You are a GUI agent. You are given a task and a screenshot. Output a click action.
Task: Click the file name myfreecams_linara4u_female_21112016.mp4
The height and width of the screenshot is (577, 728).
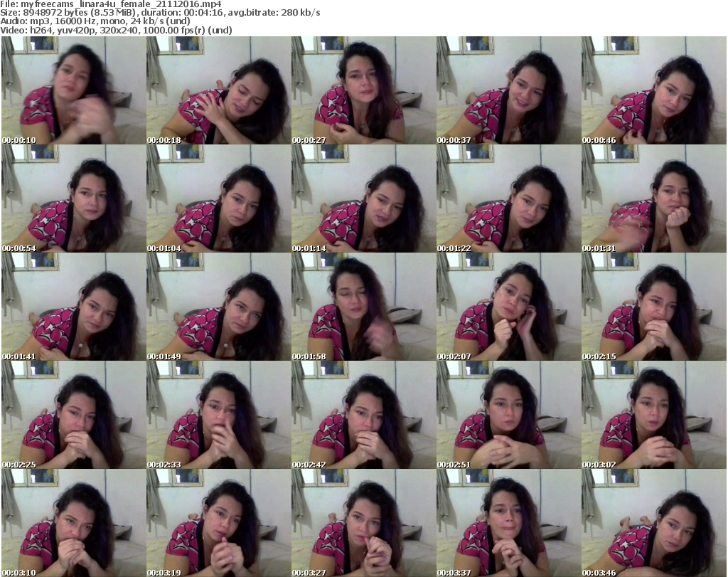coord(121,4)
